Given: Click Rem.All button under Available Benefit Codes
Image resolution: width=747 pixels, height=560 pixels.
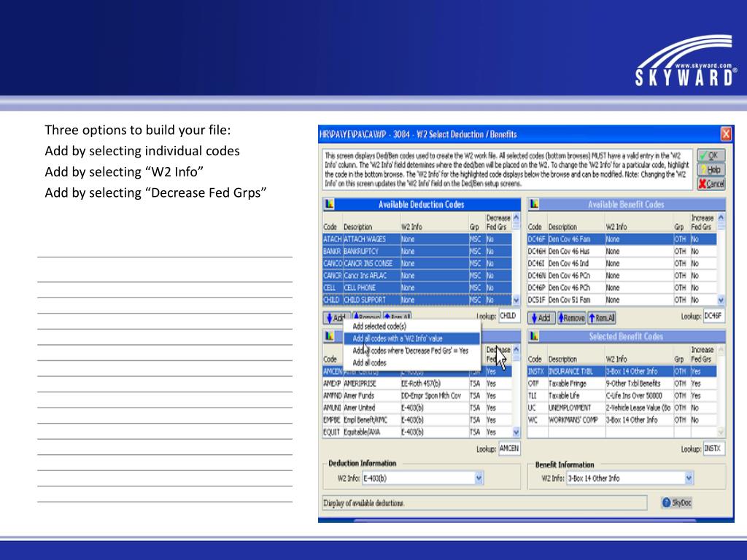Looking at the screenshot, I should [x=602, y=318].
